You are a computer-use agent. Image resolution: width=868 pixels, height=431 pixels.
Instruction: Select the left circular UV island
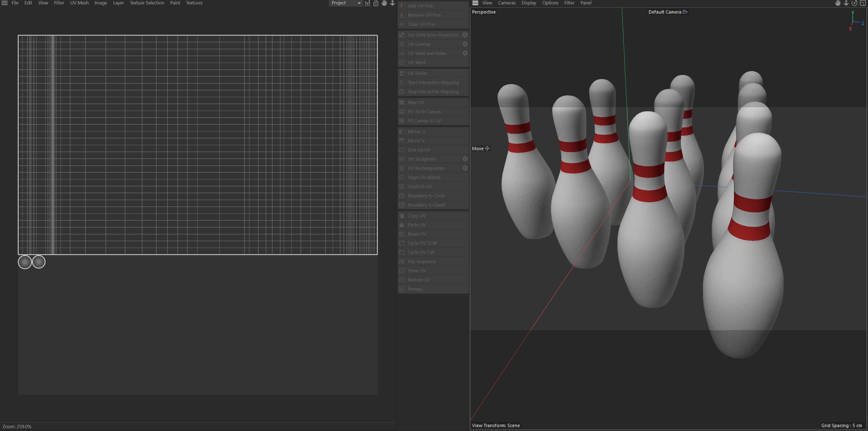(25, 262)
